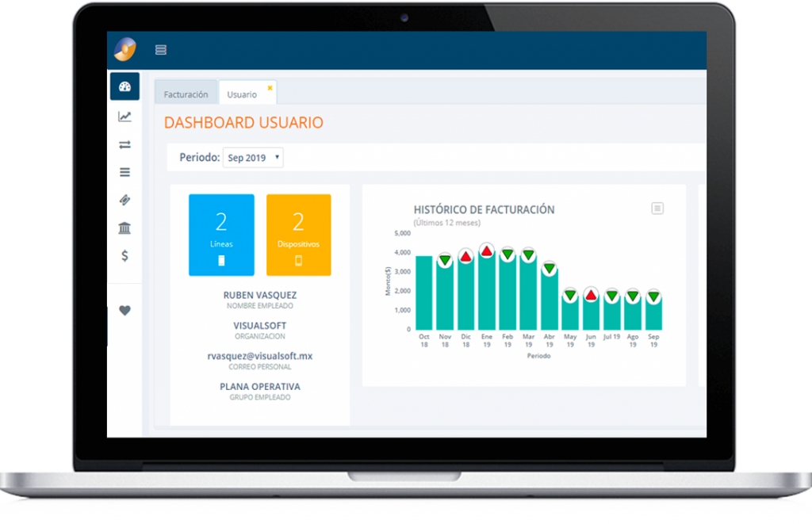Open the list lines sidebar icon
The image size is (812, 524).
tap(124, 173)
